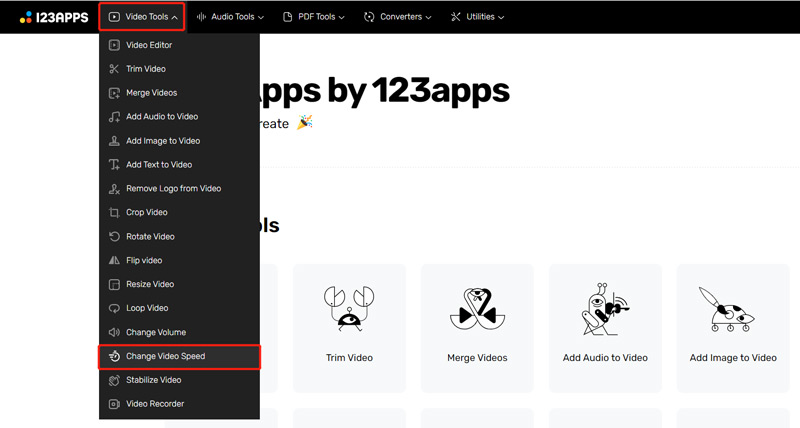
Task: Open the Merge Videos card
Action: coord(477,328)
